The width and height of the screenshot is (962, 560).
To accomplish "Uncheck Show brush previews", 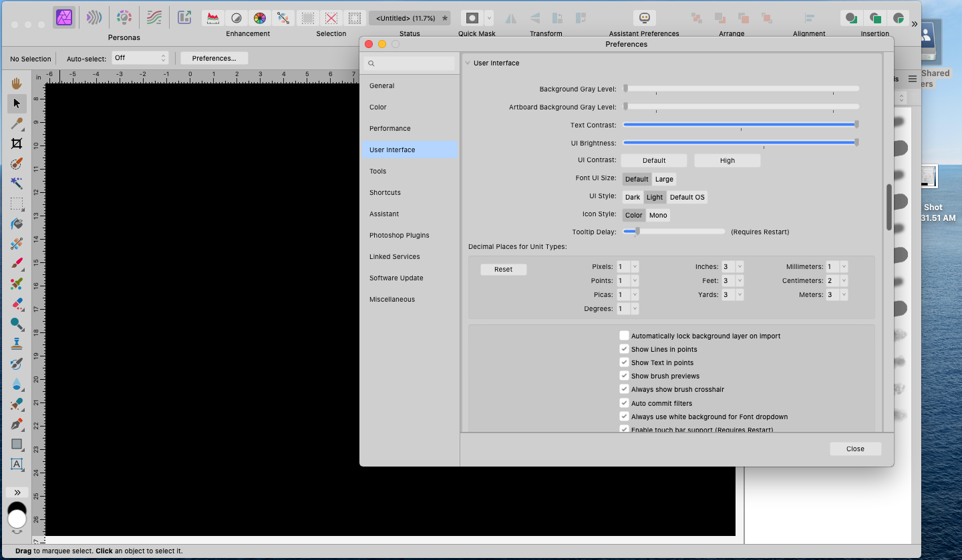I will (624, 376).
